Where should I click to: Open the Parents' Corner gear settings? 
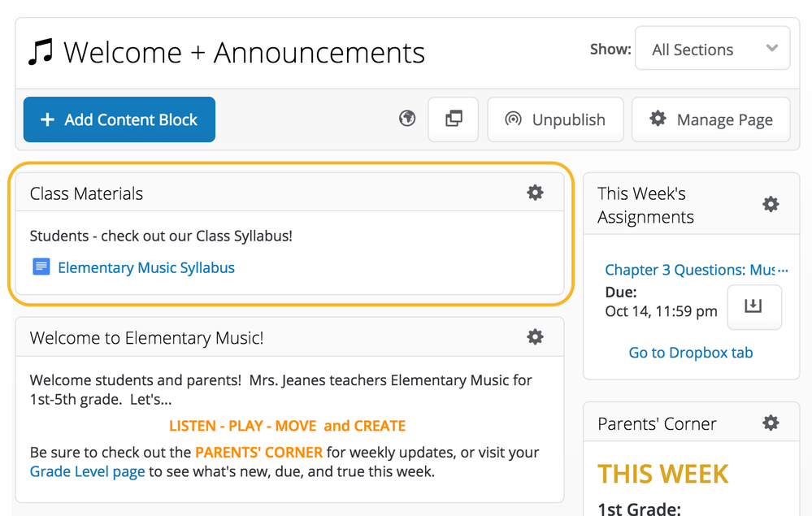(771, 423)
